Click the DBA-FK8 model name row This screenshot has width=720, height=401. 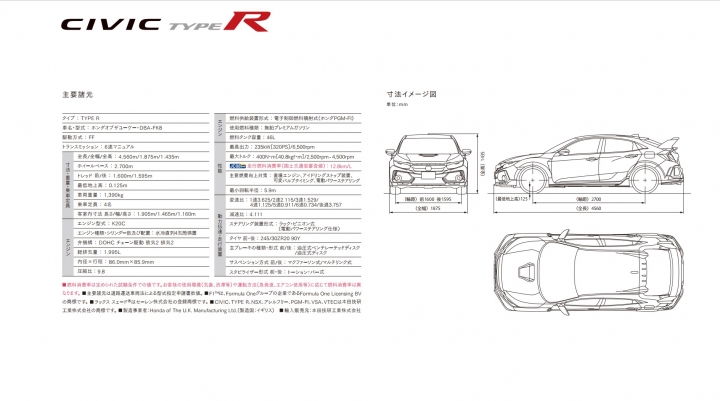point(135,128)
